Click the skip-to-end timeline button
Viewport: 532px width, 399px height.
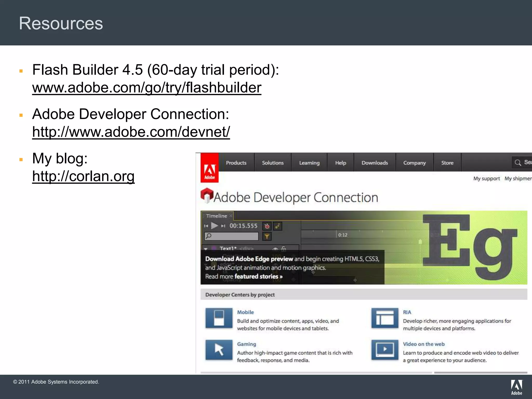(223, 226)
